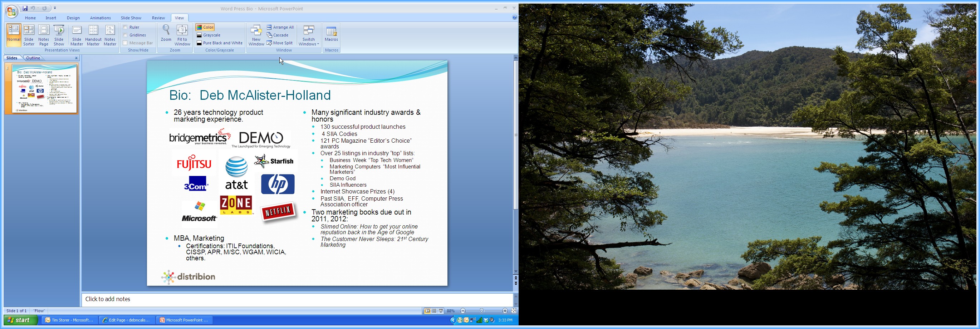Click the Office button
Viewport: 980px width, 329px height.
click(11, 11)
